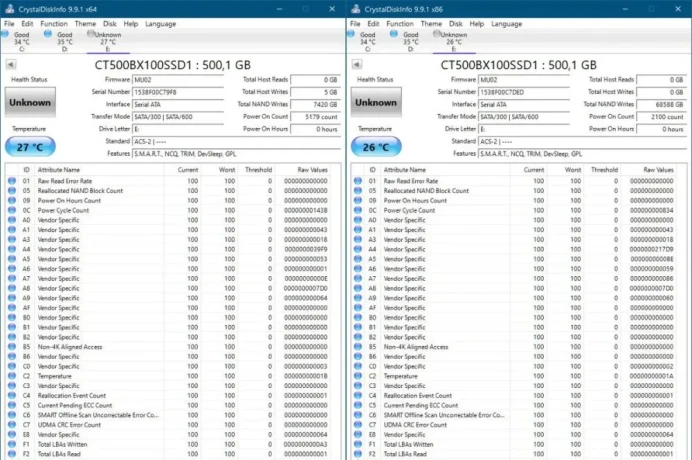The image size is (692, 460).
Task: Click raw value 0000000217D9 in x86
Action: coord(652,249)
